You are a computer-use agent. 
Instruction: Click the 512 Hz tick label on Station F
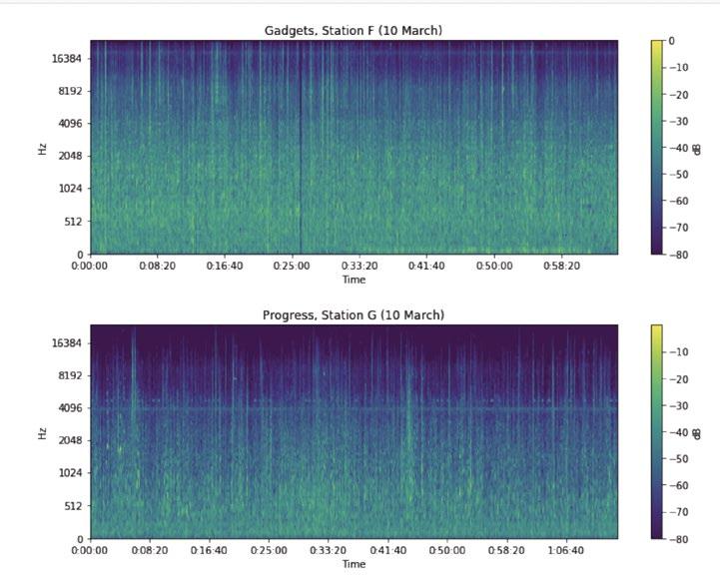click(x=73, y=222)
